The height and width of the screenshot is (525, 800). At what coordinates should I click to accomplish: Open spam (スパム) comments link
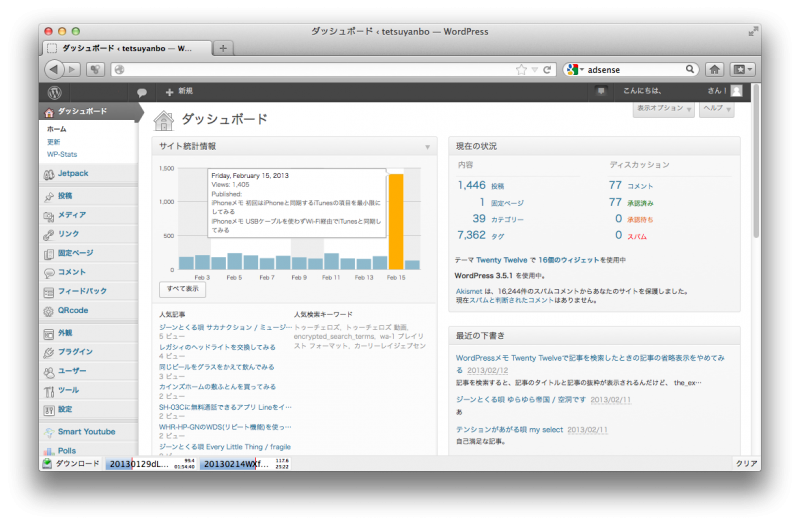click(637, 237)
